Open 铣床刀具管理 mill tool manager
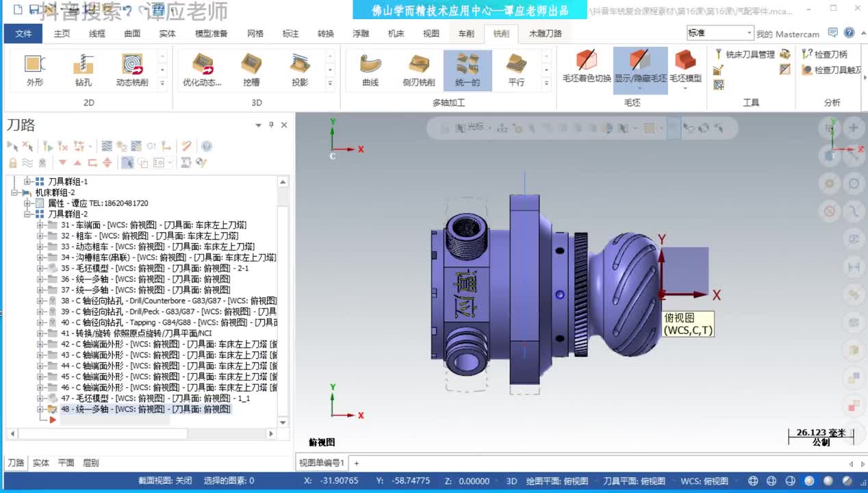This screenshot has width=868, height=493. (744, 54)
